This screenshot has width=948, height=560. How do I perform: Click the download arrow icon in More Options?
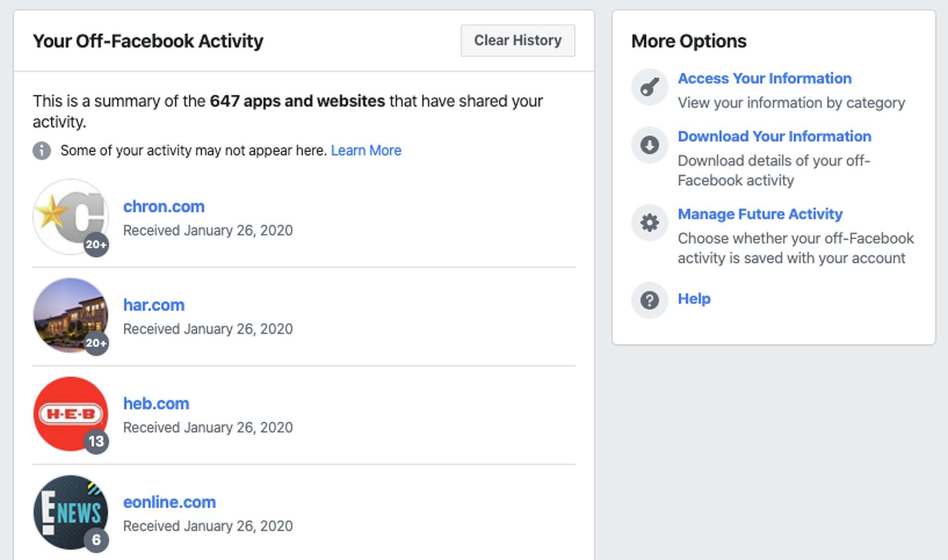(x=649, y=144)
